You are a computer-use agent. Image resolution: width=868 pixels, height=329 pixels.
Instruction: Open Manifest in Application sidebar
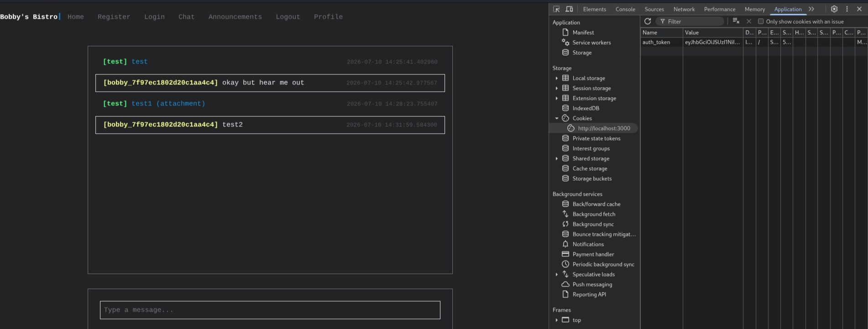(583, 32)
